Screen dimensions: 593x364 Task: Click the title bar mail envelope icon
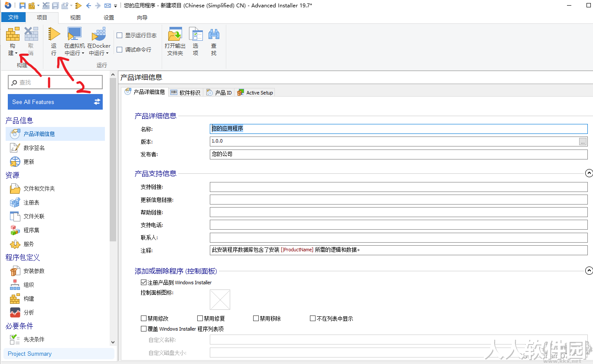(x=108, y=6)
